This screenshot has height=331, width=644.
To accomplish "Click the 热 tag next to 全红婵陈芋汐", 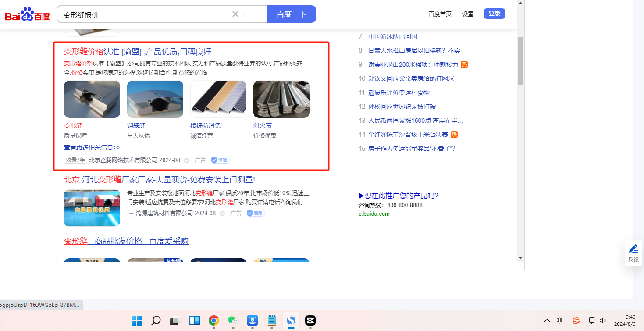I will (x=454, y=135).
